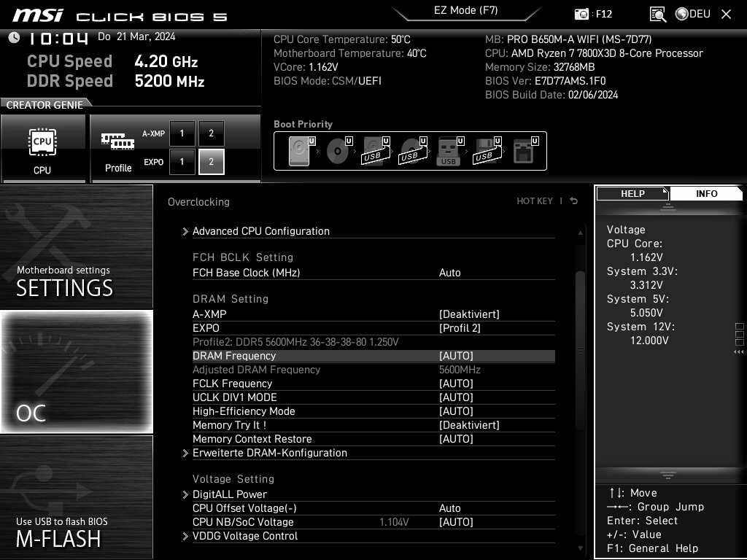Click the Boot Priority heading
Viewport: 747px width, 560px height.
coord(303,124)
